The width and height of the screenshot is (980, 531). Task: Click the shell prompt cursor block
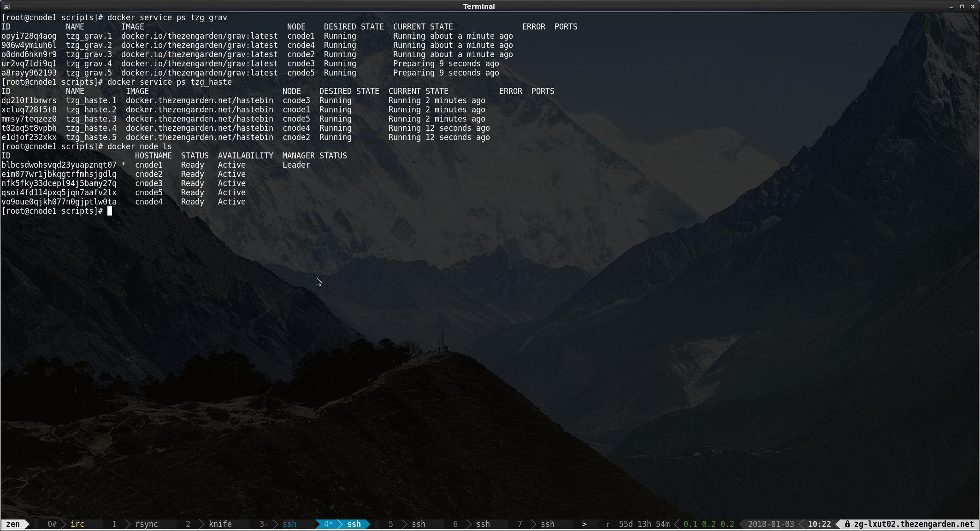pyautogui.click(x=110, y=211)
